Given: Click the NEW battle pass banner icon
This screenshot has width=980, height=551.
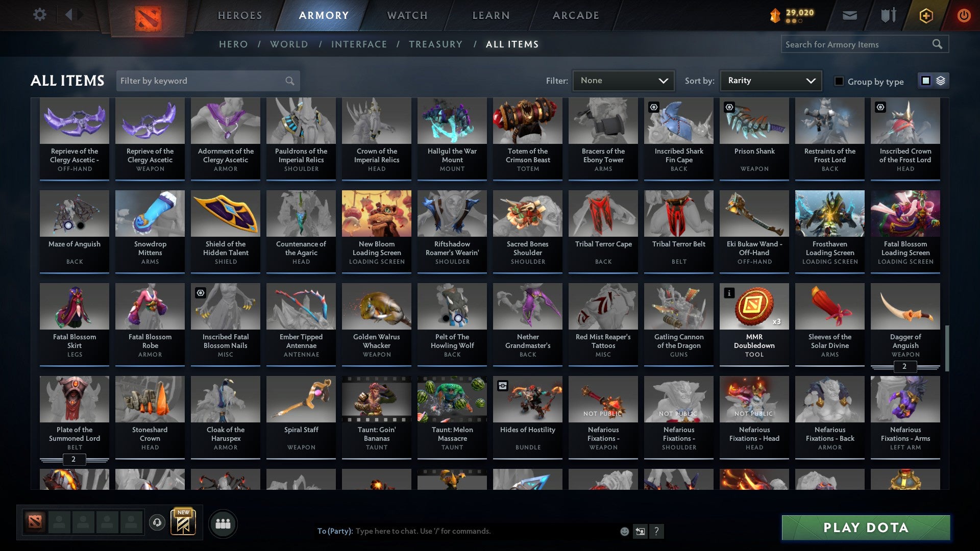Looking at the screenshot, I should tap(184, 523).
